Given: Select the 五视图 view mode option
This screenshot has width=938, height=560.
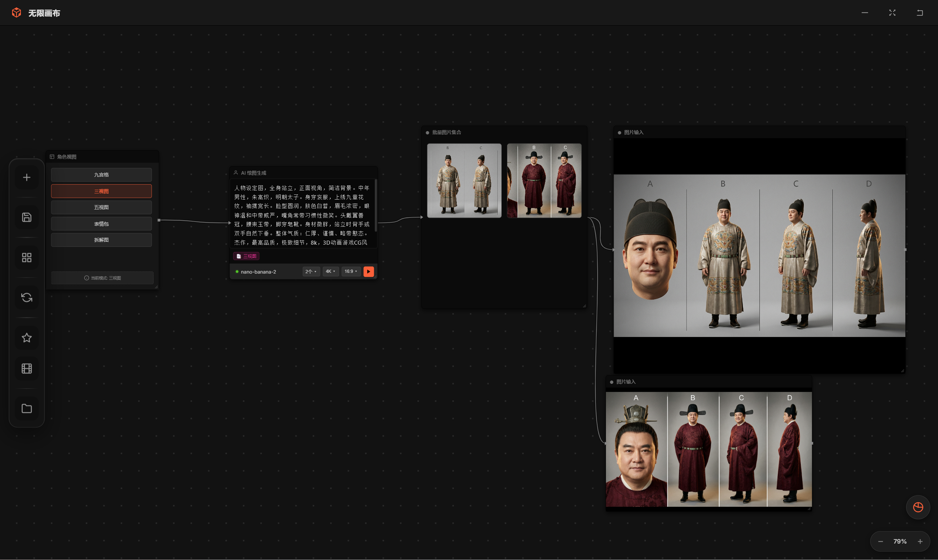Looking at the screenshot, I should pos(101,207).
